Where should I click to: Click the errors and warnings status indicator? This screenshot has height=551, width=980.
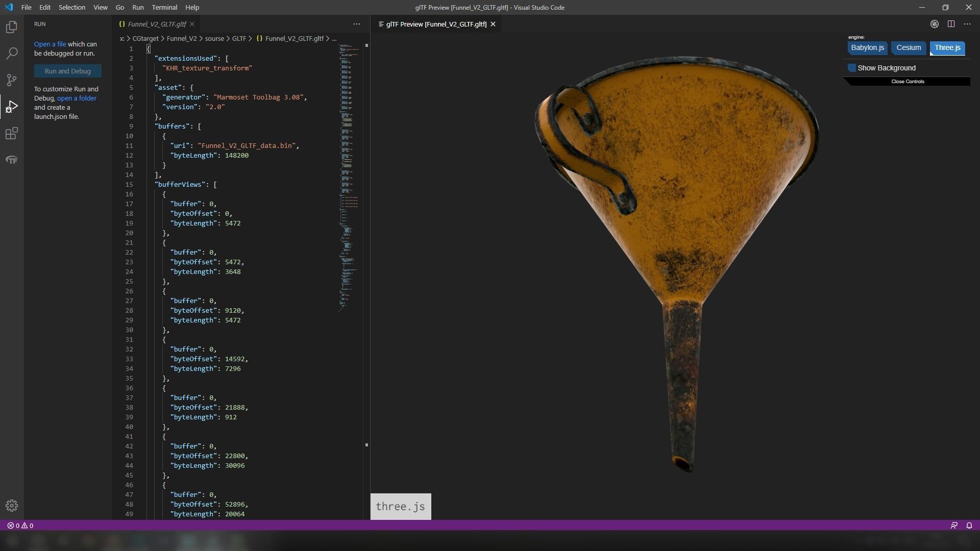click(20, 525)
